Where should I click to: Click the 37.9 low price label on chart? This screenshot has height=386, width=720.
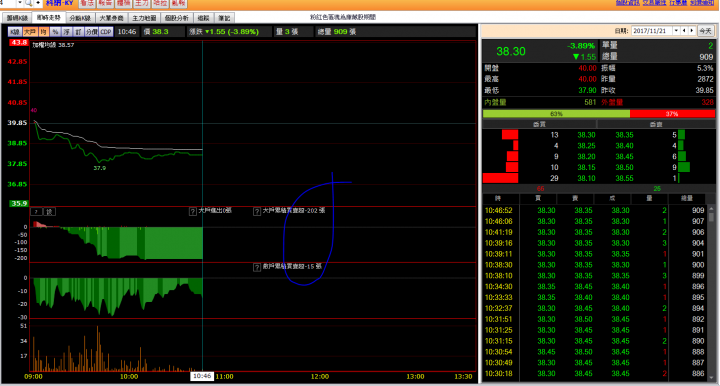pos(100,168)
